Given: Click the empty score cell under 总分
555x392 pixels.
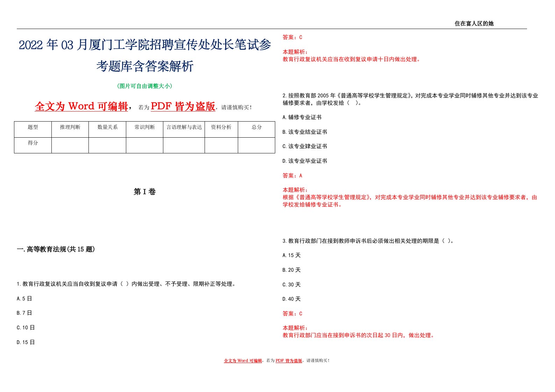Looking at the screenshot, I should coord(257,145).
